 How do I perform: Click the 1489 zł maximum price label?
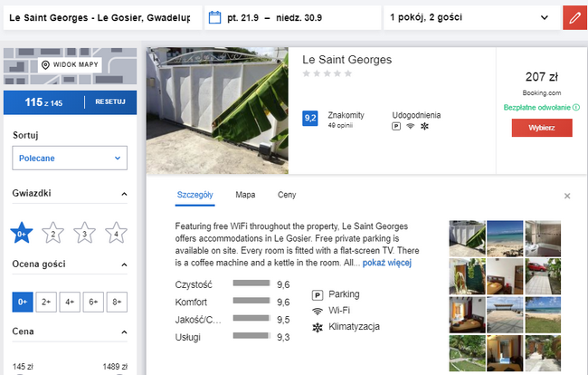coord(115,367)
